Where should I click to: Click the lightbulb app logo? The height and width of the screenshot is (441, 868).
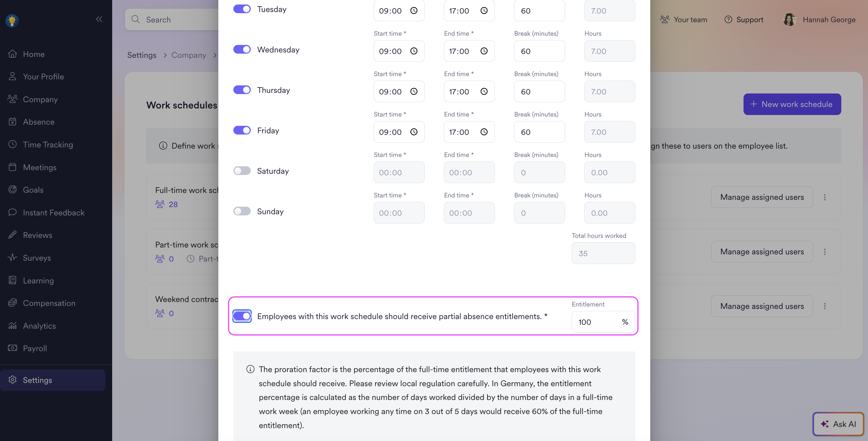coord(12,21)
